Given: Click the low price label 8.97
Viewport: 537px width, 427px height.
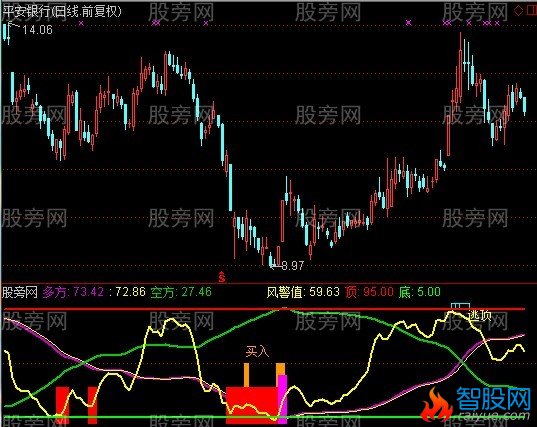Looking at the screenshot, I should tap(292, 265).
